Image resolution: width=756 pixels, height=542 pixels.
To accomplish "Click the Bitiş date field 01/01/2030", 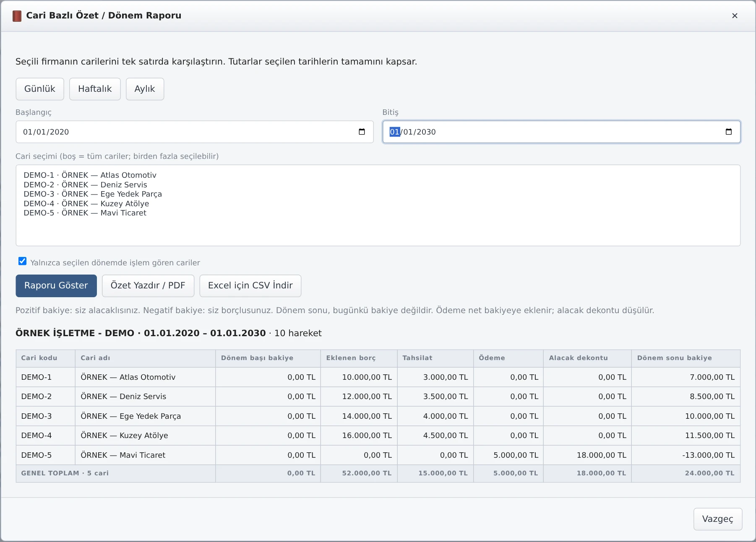I will click(561, 132).
